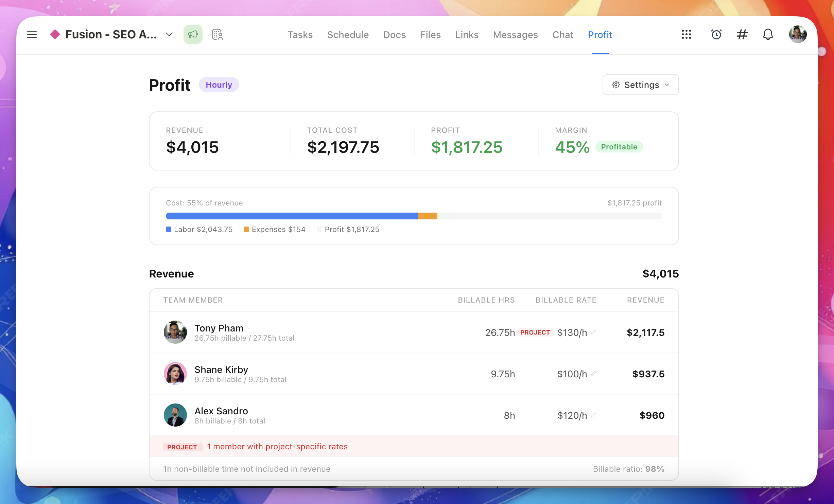The width and height of the screenshot is (834, 504).
Task: Click the project-specific rates notice
Action: coord(277,447)
